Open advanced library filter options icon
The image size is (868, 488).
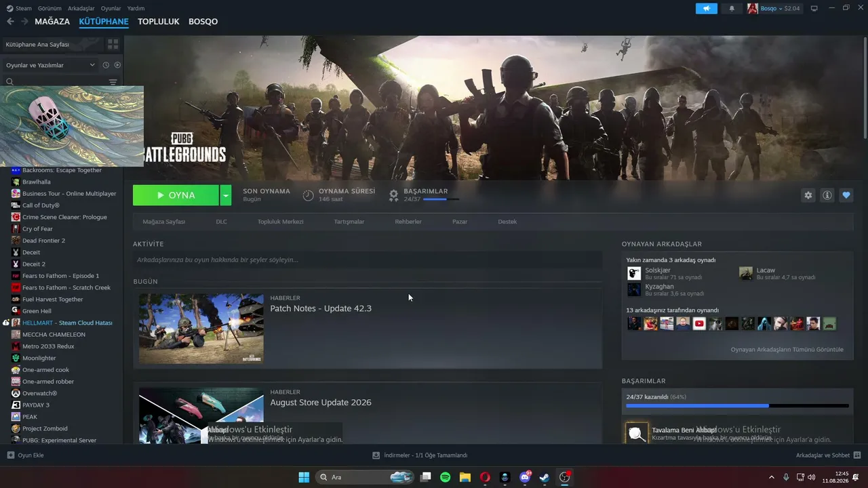point(113,82)
